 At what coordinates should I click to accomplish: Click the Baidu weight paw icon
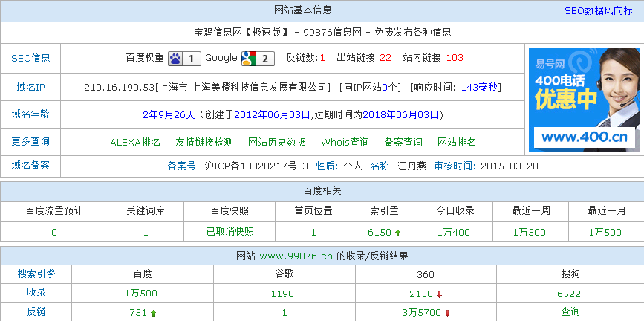pos(176,58)
